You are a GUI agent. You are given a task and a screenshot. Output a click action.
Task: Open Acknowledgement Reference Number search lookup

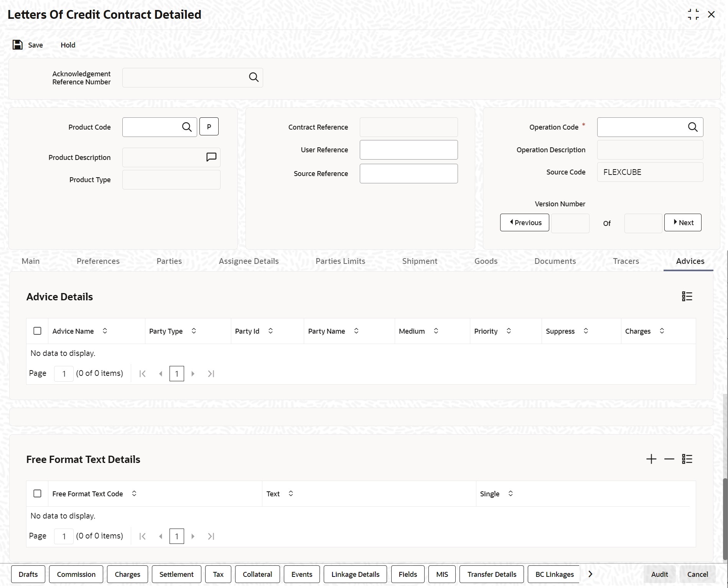tap(254, 77)
